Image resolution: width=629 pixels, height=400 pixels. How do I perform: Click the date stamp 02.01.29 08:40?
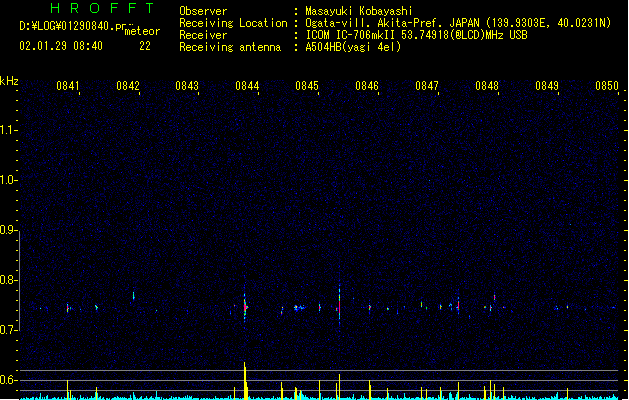(x=61, y=46)
